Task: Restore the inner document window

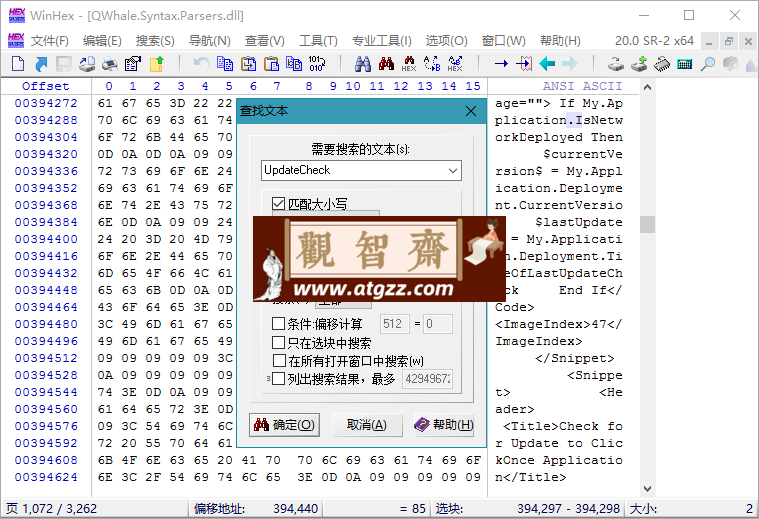Action: (x=729, y=41)
